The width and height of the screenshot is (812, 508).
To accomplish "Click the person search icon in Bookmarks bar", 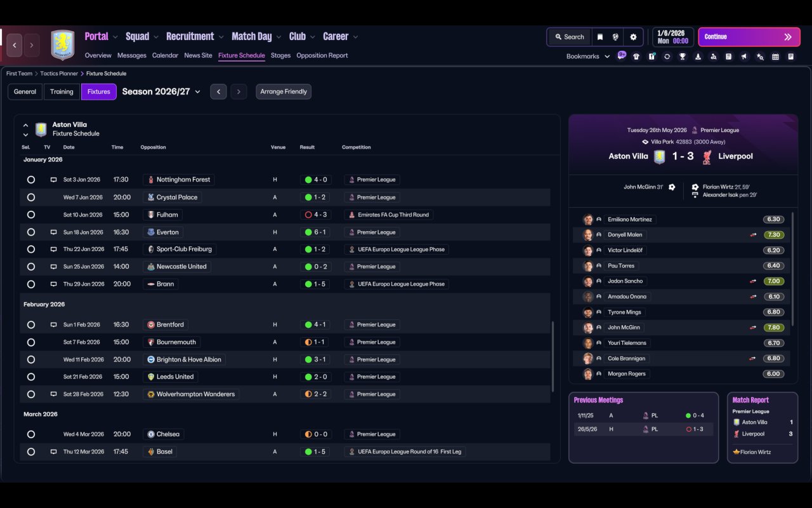I will pos(714,57).
